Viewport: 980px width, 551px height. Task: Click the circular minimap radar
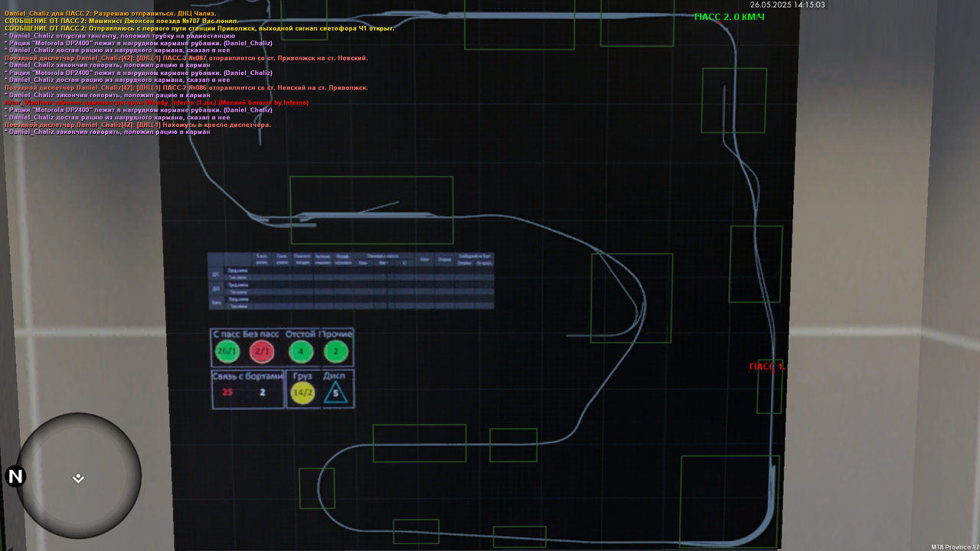pyautogui.click(x=78, y=476)
